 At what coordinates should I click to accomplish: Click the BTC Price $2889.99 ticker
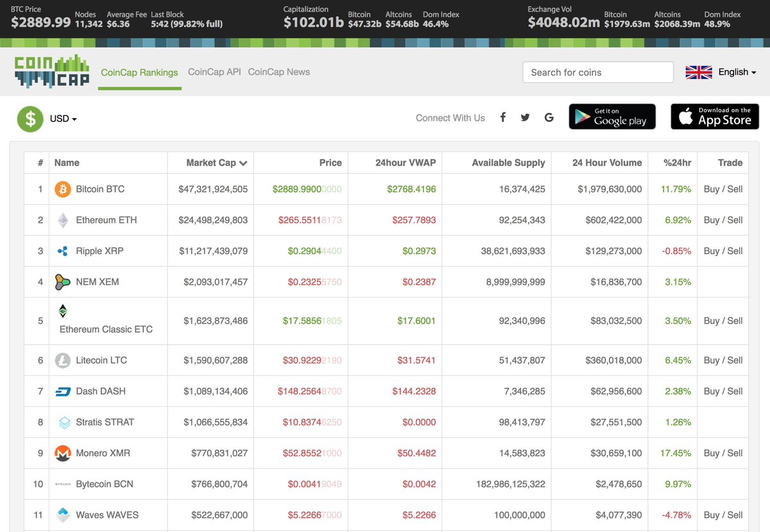pos(41,22)
